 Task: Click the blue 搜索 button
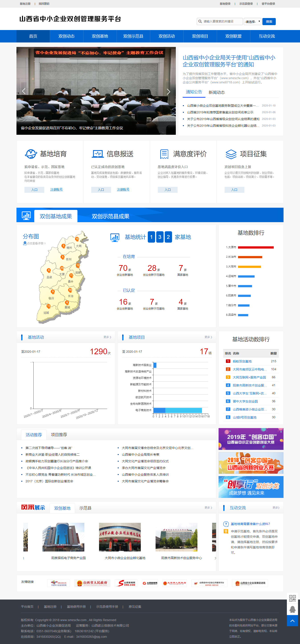click(269, 22)
